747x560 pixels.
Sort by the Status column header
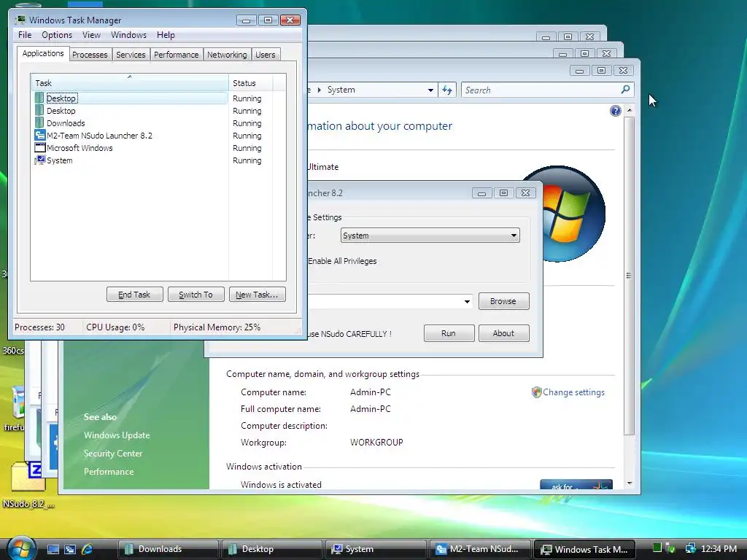point(251,83)
